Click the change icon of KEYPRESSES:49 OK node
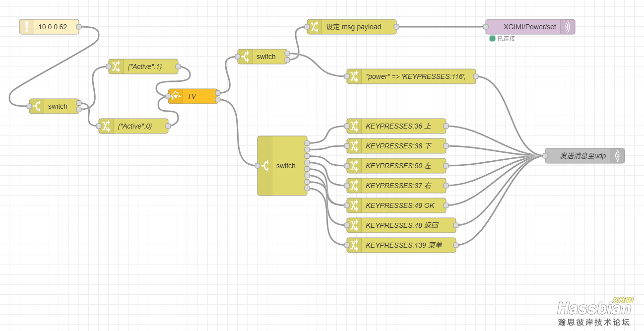This screenshot has height=331, width=644. (x=354, y=205)
